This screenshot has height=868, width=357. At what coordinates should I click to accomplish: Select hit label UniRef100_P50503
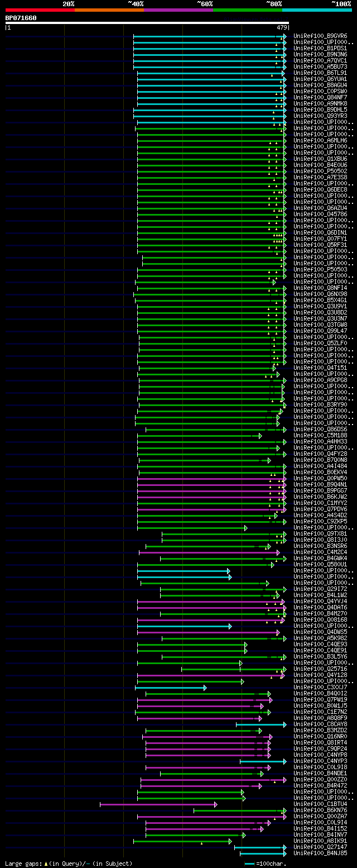tap(320, 269)
